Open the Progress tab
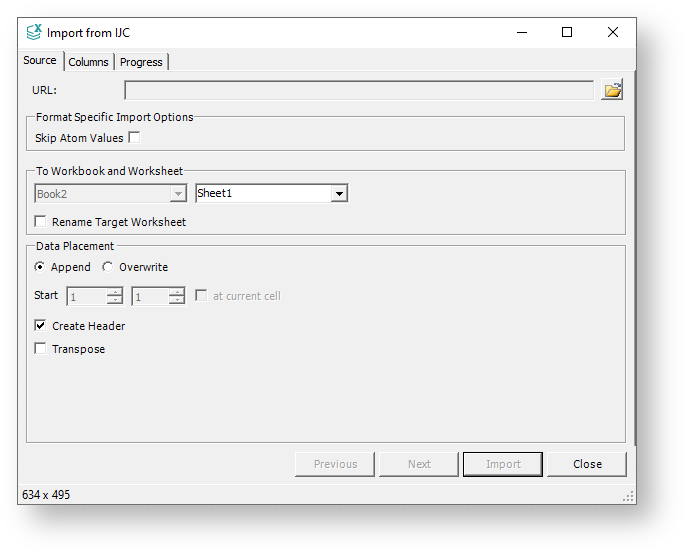 pyautogui.click(x=141, y=62)
